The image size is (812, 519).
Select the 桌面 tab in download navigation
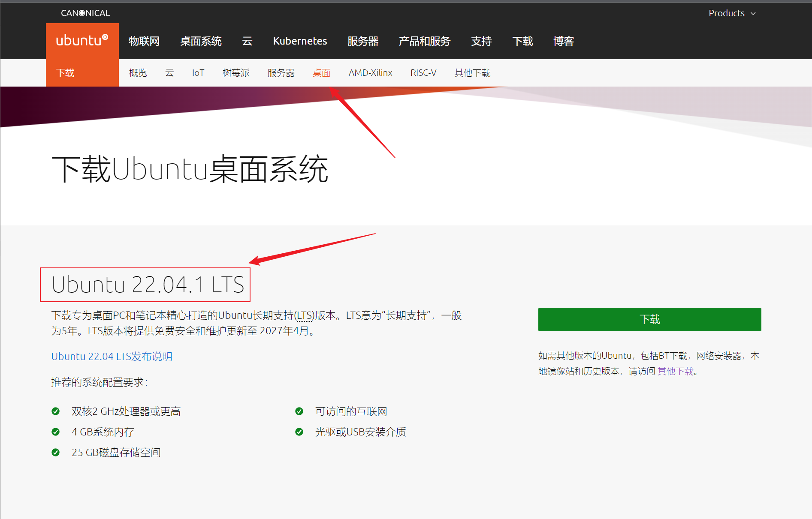(321, 73)
